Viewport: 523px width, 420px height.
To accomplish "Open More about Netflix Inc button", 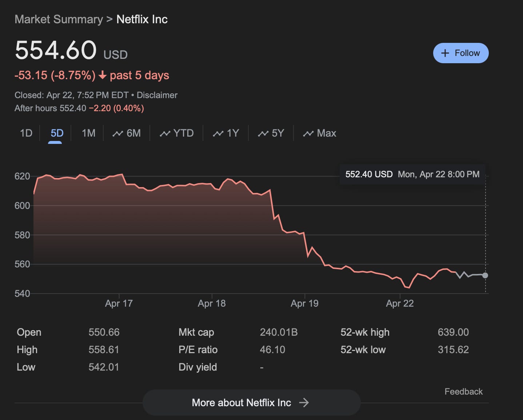I will click(x=251, y=403).
